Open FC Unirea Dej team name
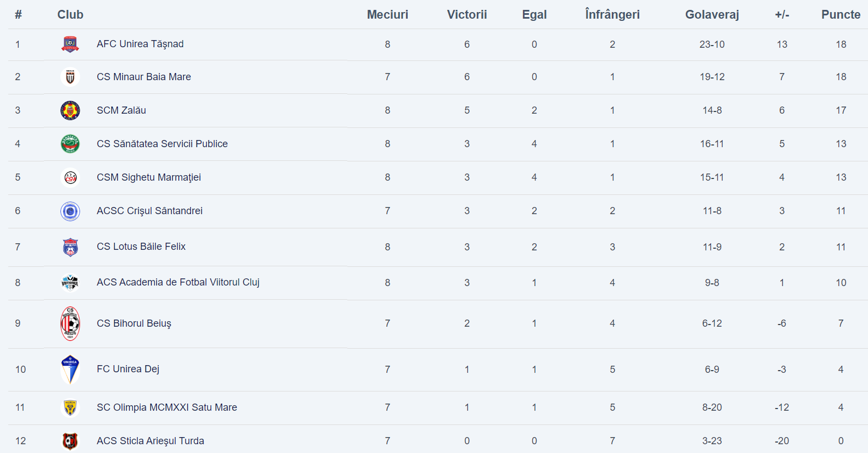 point(128,369)
